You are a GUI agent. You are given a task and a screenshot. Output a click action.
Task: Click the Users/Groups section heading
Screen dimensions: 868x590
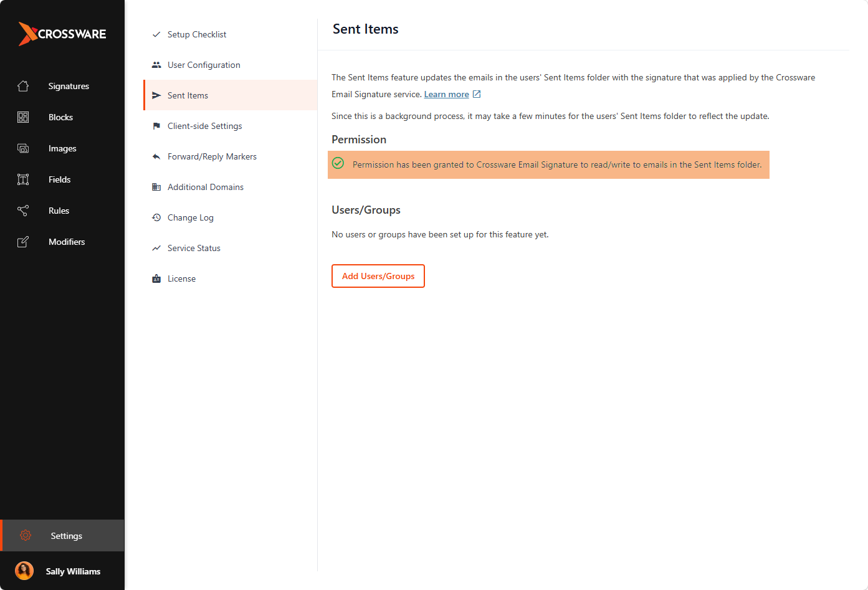pyautogui.click(x=366, y=210)
